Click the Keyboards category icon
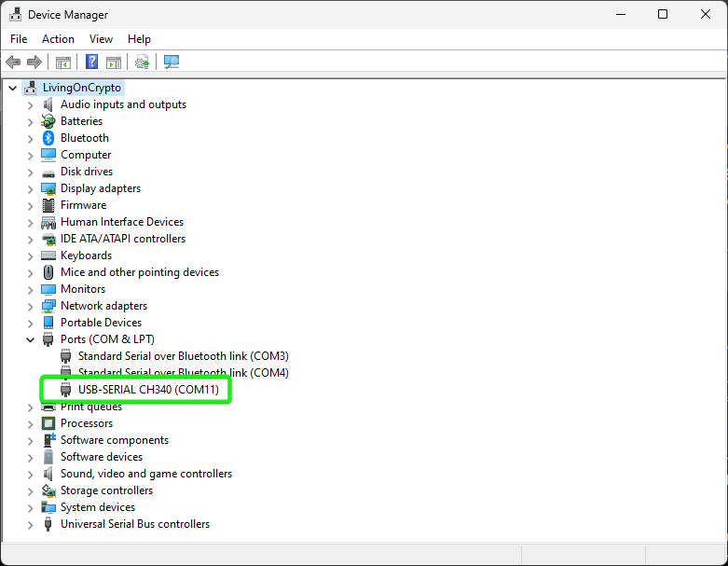 click(x=48, y=255)
